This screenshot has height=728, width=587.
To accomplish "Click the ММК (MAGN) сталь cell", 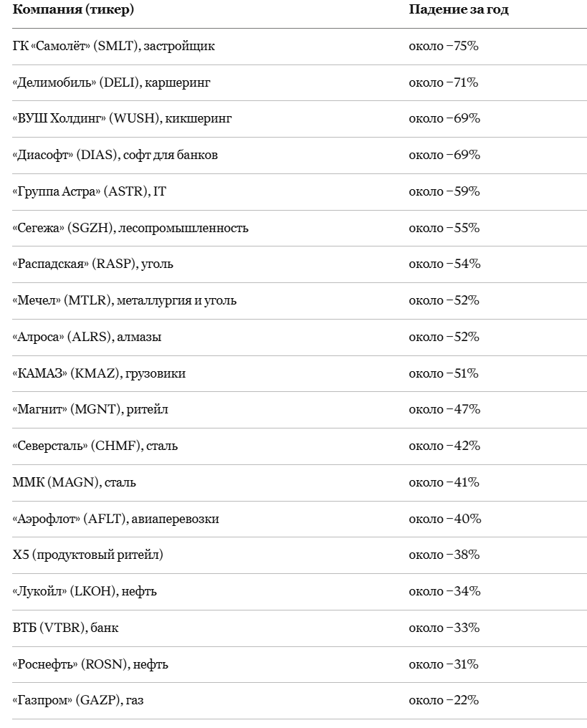I will (74, 482).
